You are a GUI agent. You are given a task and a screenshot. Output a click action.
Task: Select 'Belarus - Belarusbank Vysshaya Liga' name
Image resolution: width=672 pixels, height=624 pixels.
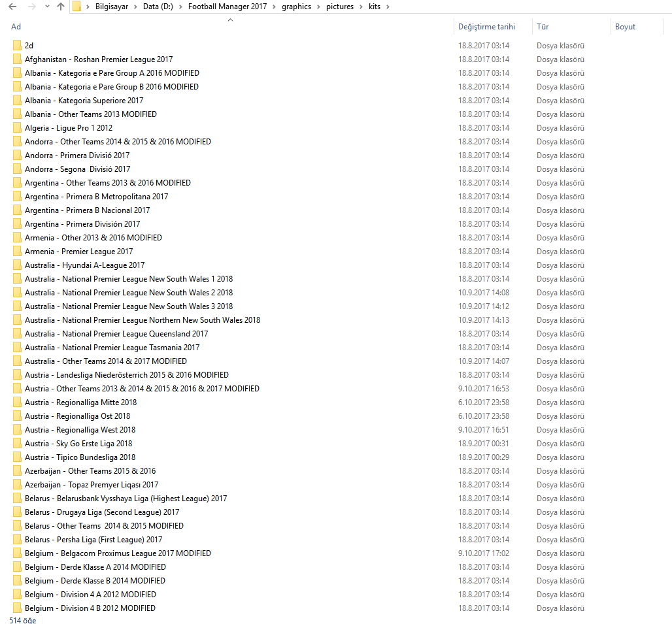(126, 499)
